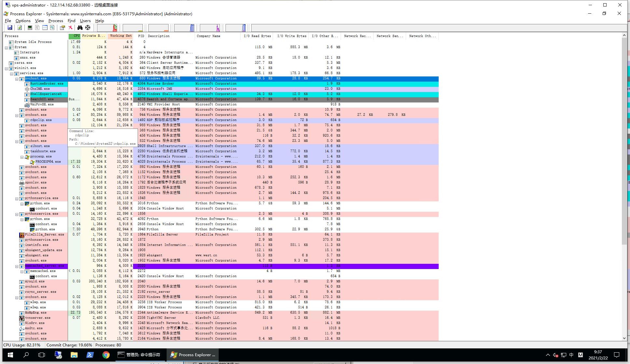The height and width of the screenshot is (364, 630).
Task: Sort by the Company Name column header
Action: pos(217,36)
